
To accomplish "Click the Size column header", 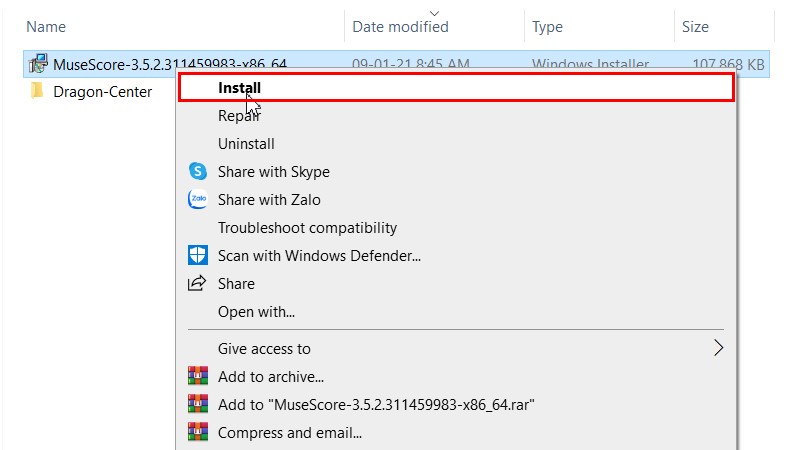I will pos(695,27).
